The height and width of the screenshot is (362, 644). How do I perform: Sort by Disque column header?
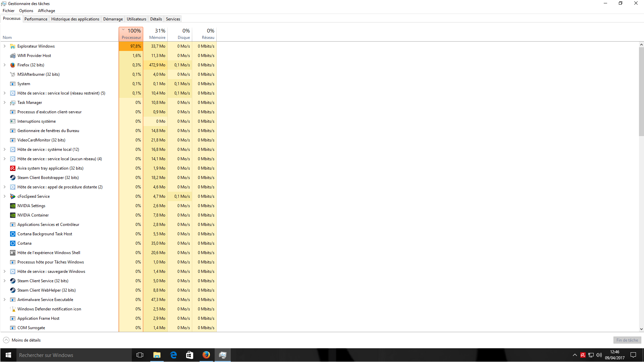pyautogui.click(x=180, y=34)
